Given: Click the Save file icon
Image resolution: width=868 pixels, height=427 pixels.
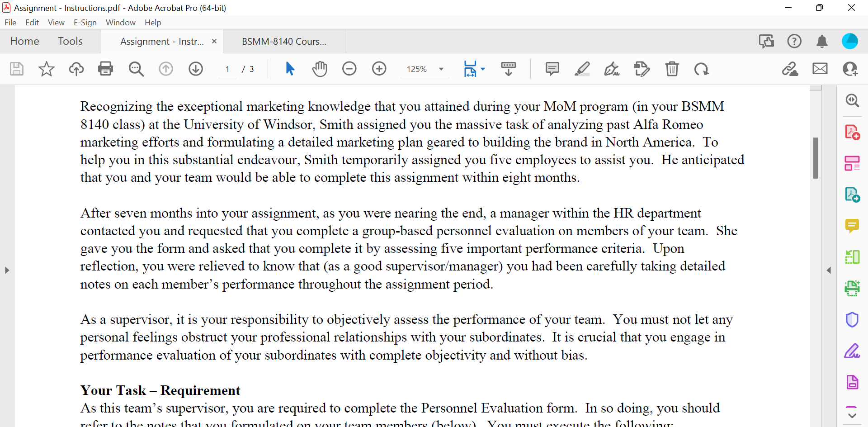Looking at the screenshot, I should tap(17, 69).
